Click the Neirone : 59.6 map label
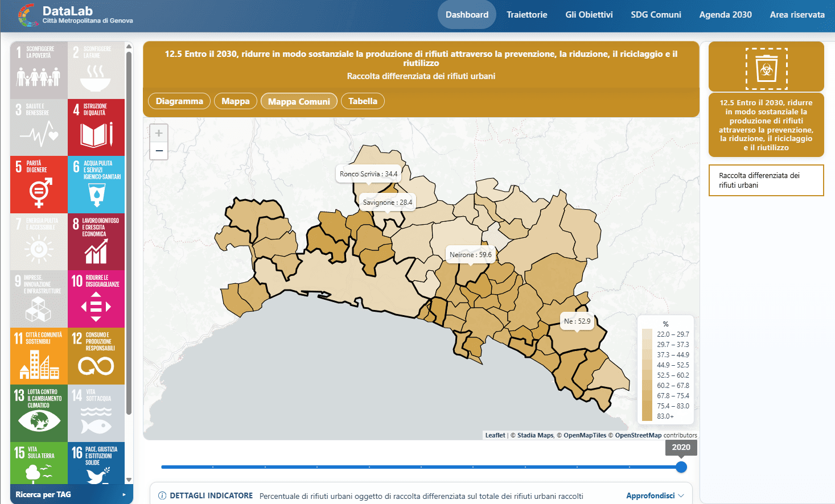This screenshot has width=835, height=504. click(x=471, y=255)
